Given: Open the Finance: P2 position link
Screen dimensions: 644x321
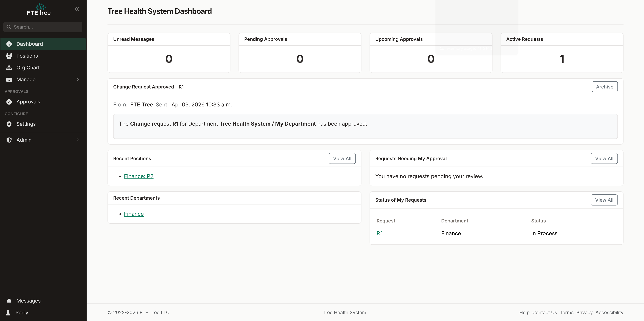Looking at the screenshot, I should tap(139, 176).
